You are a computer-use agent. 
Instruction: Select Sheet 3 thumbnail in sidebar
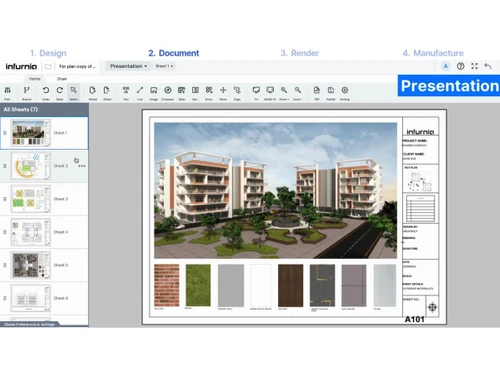click(31, 199)
